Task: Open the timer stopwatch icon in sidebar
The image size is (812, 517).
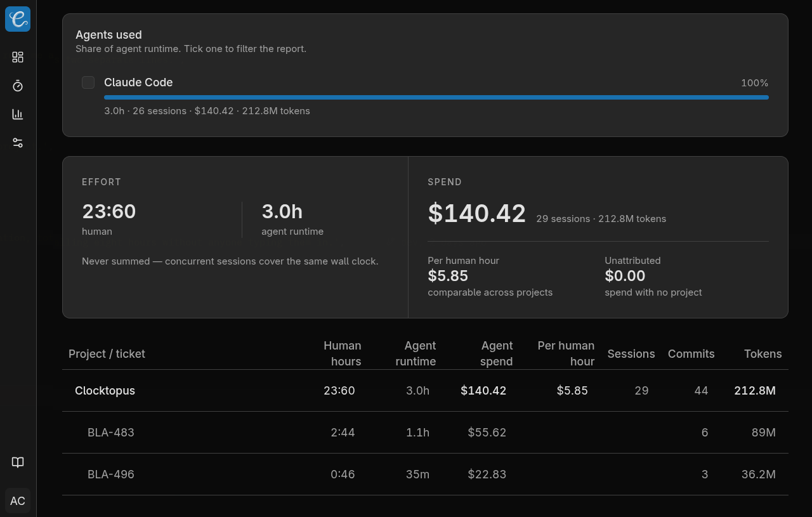Action: coord(18,86)
